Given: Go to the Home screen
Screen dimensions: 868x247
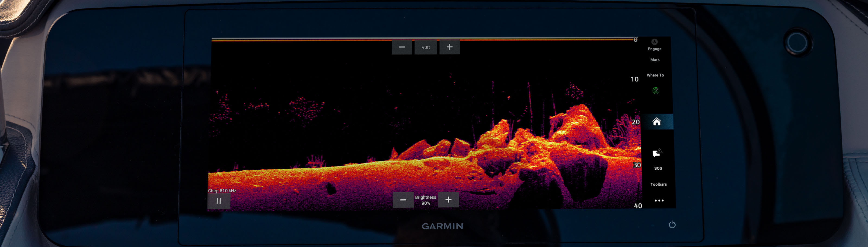Looking at the screenshot, I should click(x=656, y=122).
